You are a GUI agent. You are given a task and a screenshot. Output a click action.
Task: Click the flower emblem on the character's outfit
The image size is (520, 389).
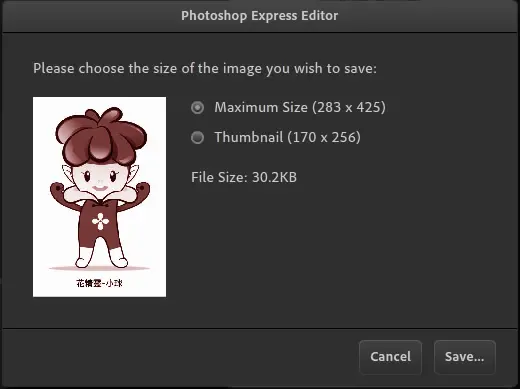[x=100, y=222]
